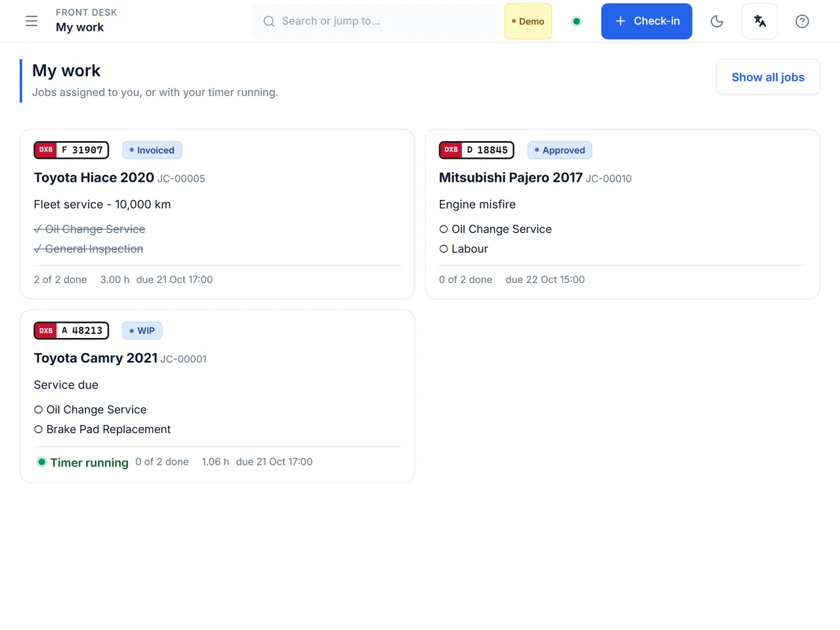Mark Brake Pad Replacement done on Camry job
This screenshot has width=840, height=630.
point(102,429)
